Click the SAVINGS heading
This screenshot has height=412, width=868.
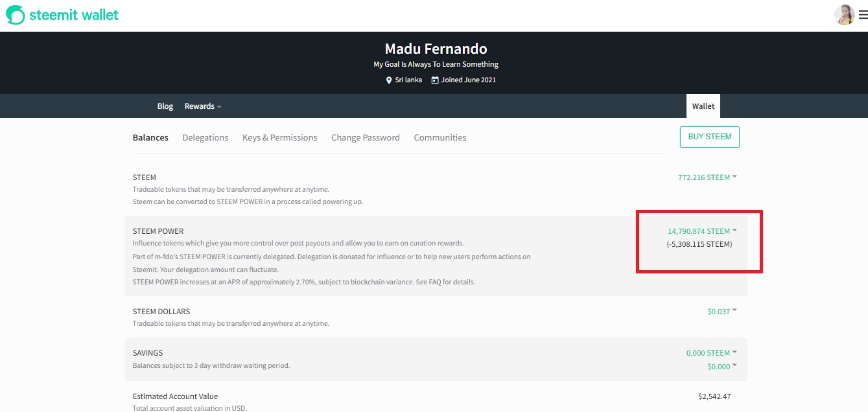click(148, 353)
